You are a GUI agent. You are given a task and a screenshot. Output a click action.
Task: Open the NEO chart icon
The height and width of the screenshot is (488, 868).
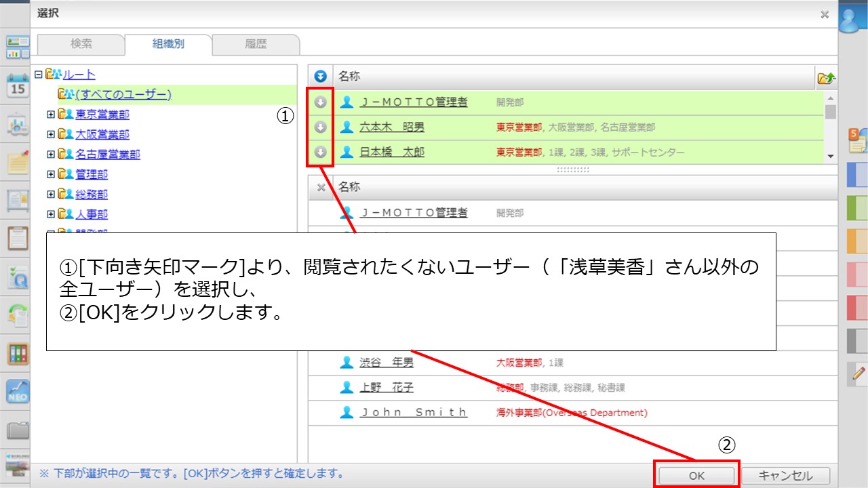(x=18, y=391)
